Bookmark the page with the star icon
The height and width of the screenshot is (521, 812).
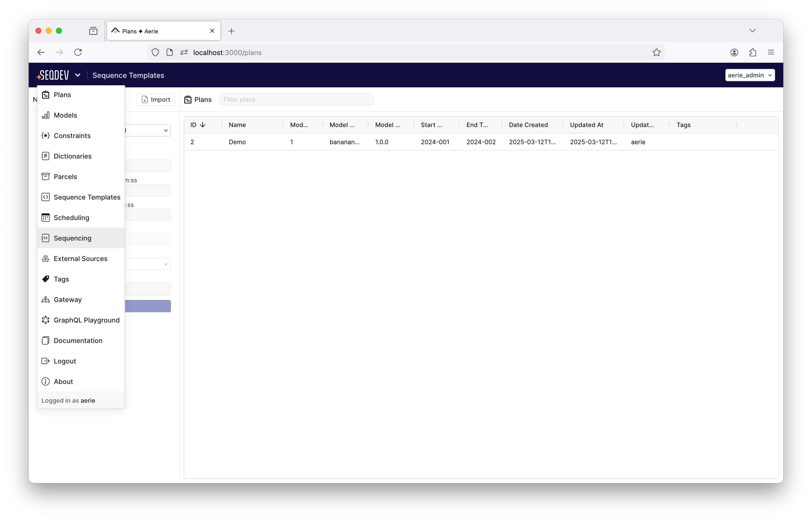pos(656,52)
